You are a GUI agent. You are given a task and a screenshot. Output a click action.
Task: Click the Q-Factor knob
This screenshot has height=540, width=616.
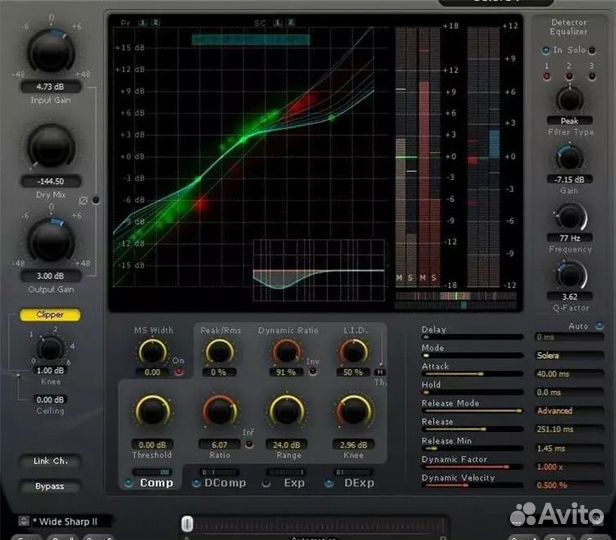569,275
